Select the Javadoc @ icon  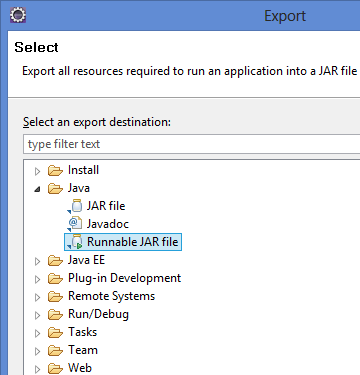[75, 224]
